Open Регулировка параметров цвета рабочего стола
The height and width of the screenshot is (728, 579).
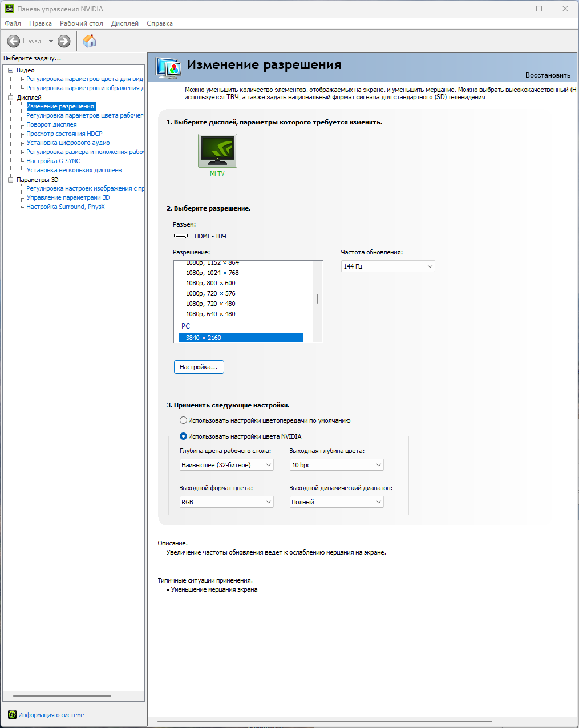click(x=85, y=115)
